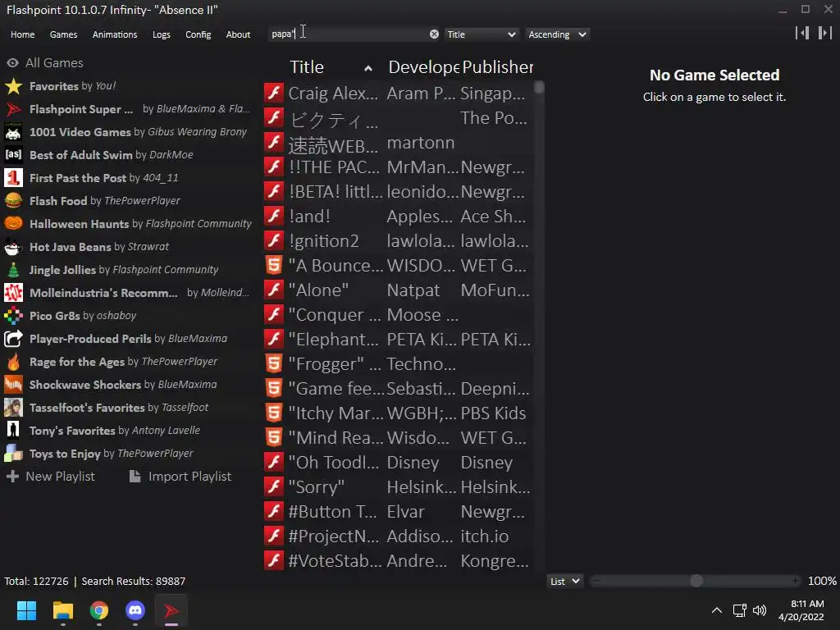Click the Tony's Favorites icon
Image resolution: width=840 pixels, height=630 pixels.
pos(13,431)
